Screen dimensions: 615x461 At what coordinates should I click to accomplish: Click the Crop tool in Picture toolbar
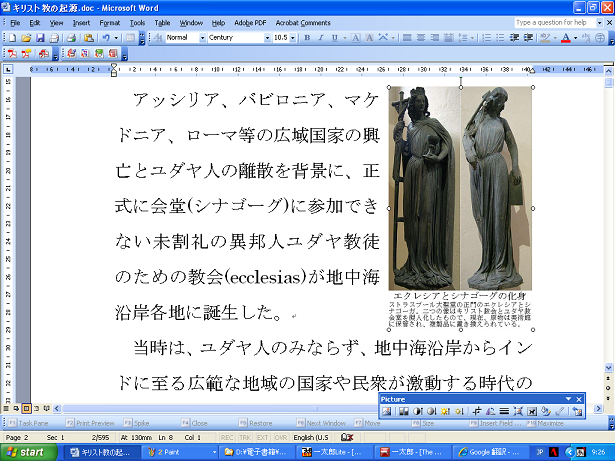(x=478, y=411)
